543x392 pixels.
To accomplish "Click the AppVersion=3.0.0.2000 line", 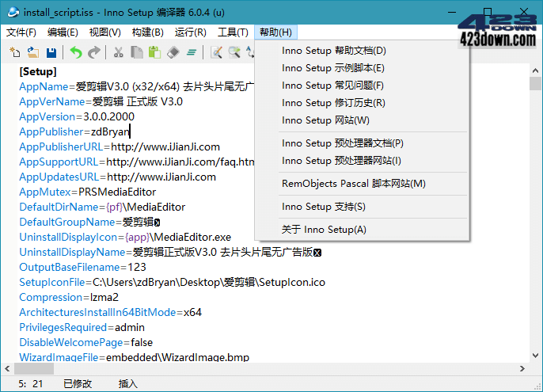I will click(x=77, y=116).
